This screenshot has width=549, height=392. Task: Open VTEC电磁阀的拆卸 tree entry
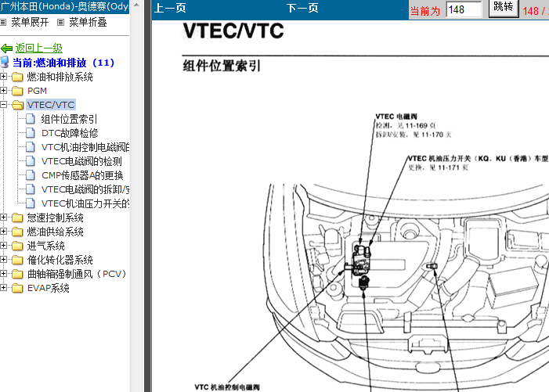pos(85,189)
